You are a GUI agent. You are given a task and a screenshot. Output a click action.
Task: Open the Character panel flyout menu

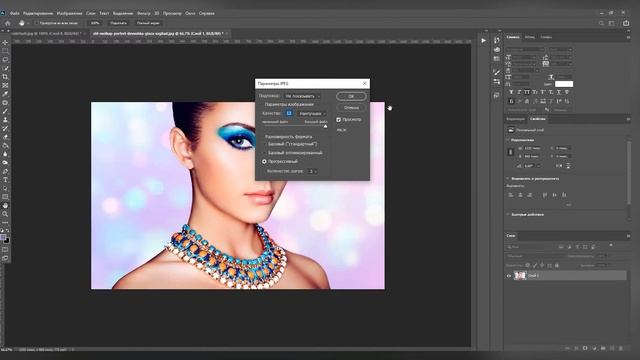point(628,37)
